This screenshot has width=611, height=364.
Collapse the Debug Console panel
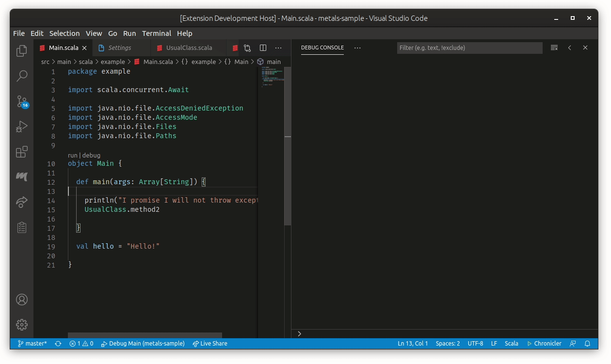click(x=570, y=47)
